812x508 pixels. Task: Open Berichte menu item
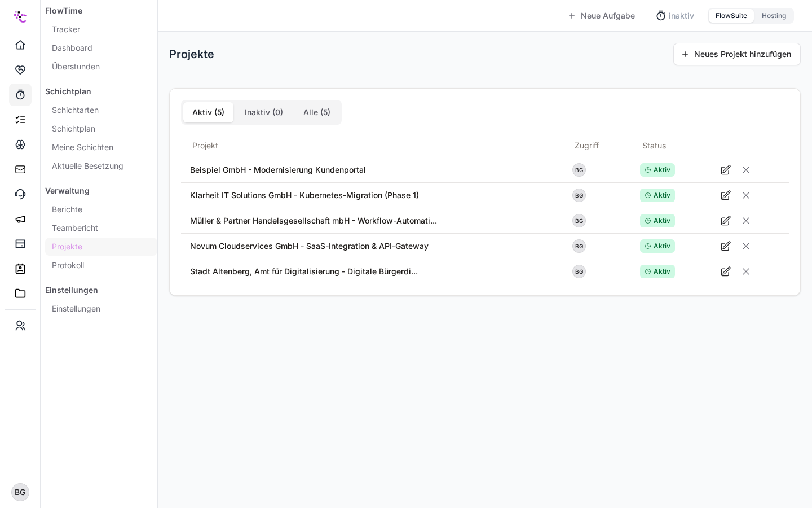67,209
